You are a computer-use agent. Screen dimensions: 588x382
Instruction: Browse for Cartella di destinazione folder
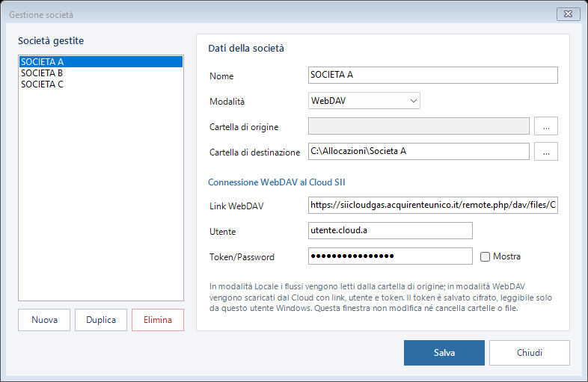546,152
